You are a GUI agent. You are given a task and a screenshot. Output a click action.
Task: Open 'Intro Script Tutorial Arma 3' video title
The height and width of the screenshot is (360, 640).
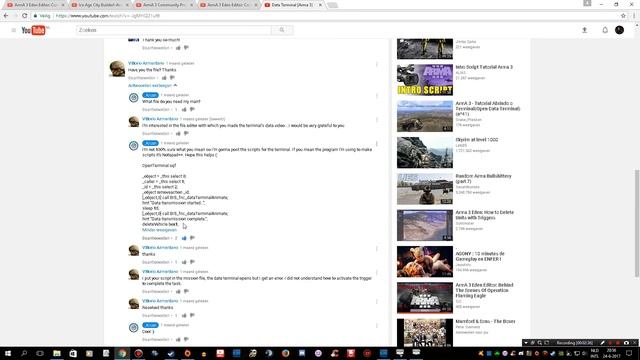coord(484,67)
